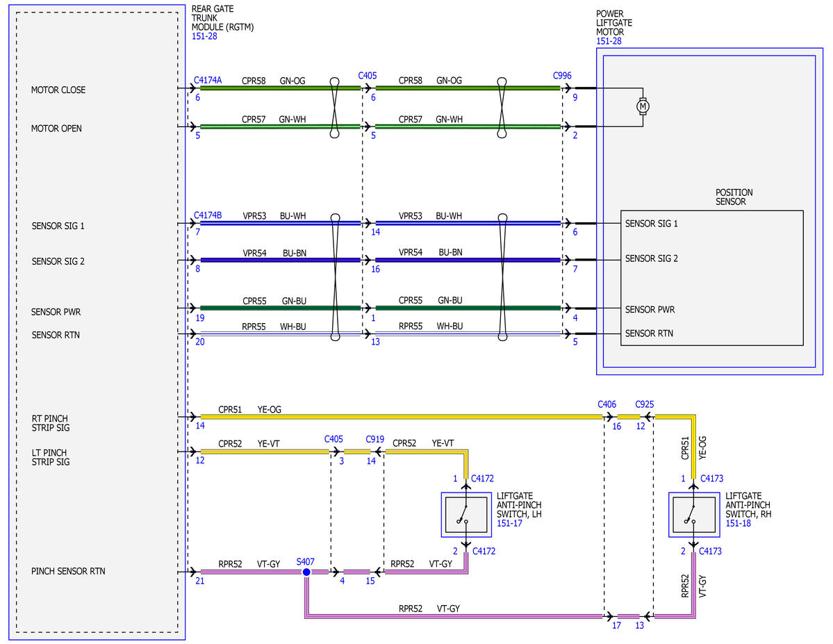Screen dimensions: 833x644
Task: Click the motor symbol marked M
Action: click(x=643, y=106)
